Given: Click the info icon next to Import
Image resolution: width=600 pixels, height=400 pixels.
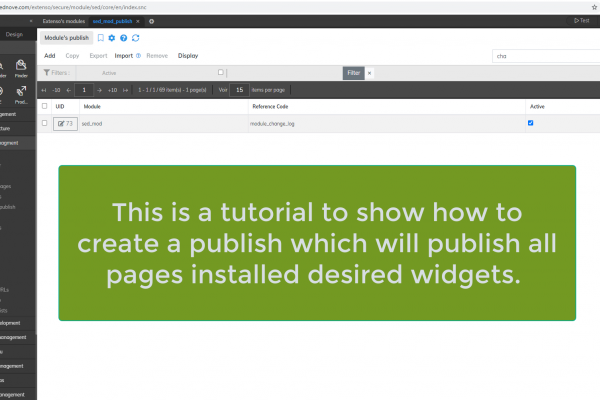Looking at the screenshot, I should click(139, 56).
